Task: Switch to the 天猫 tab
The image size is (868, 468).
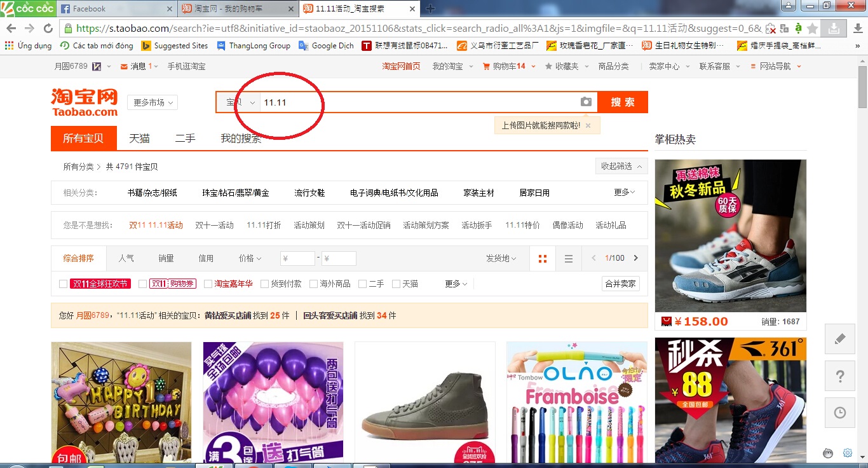Action: tap(139, 139)
